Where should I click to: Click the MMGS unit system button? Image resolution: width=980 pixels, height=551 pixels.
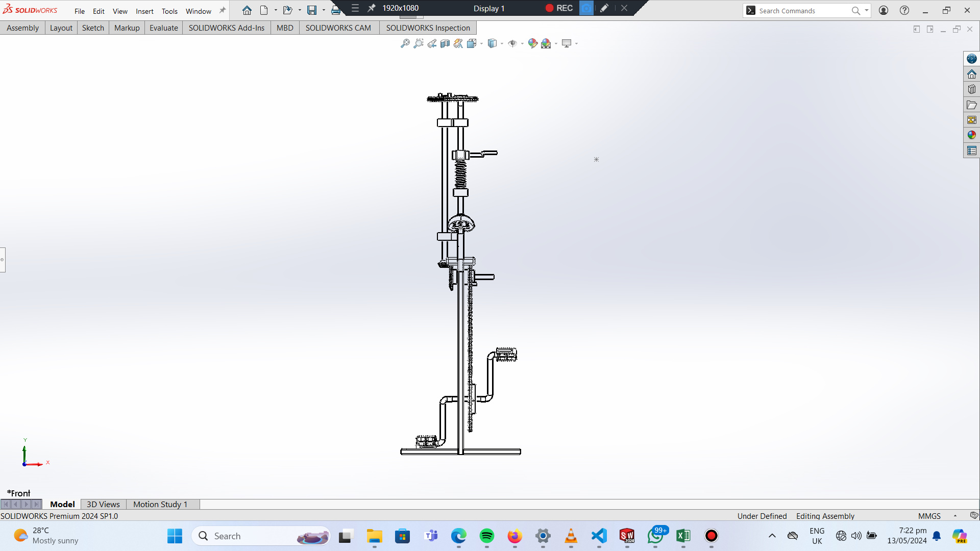[x=929, y=516]
